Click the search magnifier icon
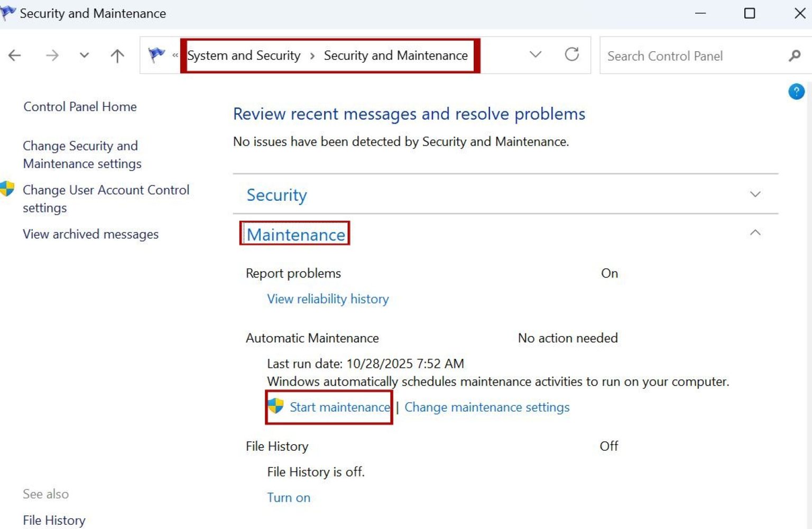The image size is (812, 529). pyautogui.click(x=795, y=55)
